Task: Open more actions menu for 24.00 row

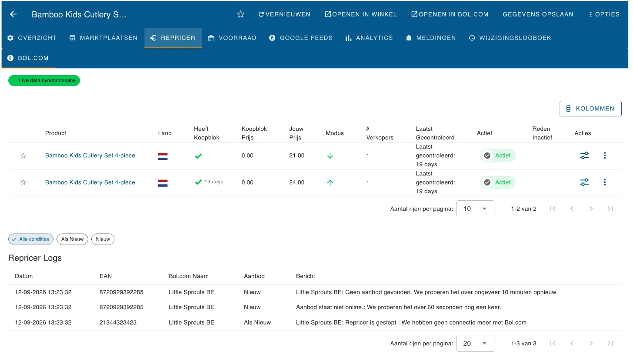Action: tap(605, 182)
